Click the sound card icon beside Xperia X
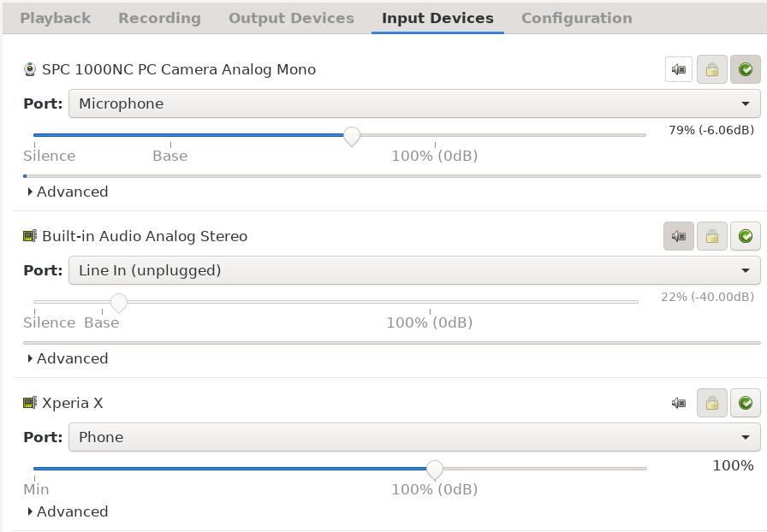Image resolution: width=767 pixels, height=532 pixels. 30,403
